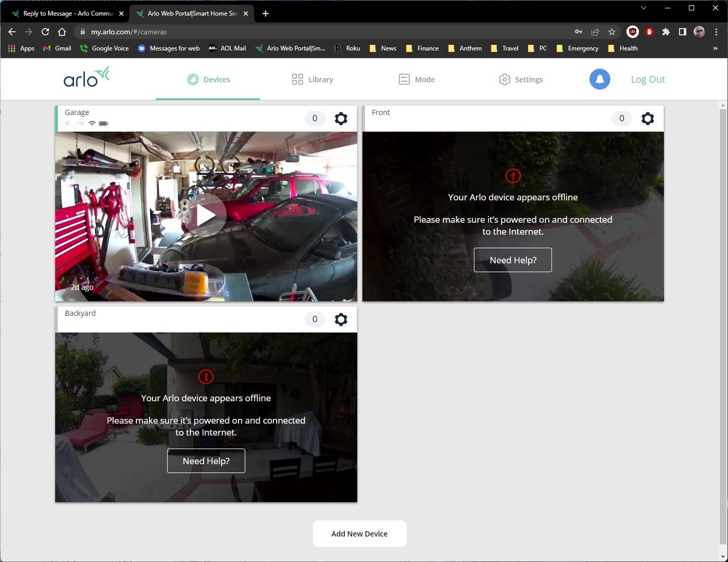This screenshot has height=562, width=728.
Task: Expand the Health bookmarks folder
Action: (x=623, y=48)
